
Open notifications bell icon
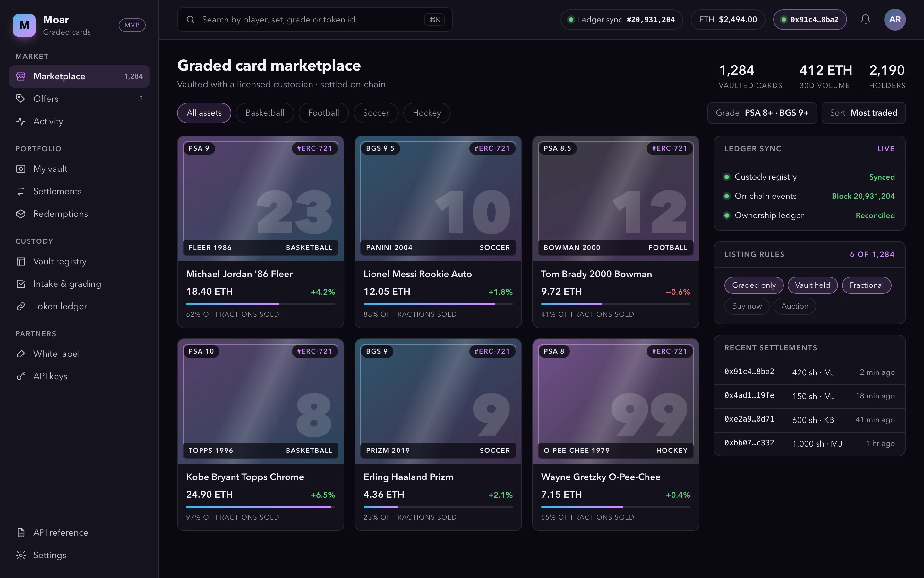coord(866,20)
